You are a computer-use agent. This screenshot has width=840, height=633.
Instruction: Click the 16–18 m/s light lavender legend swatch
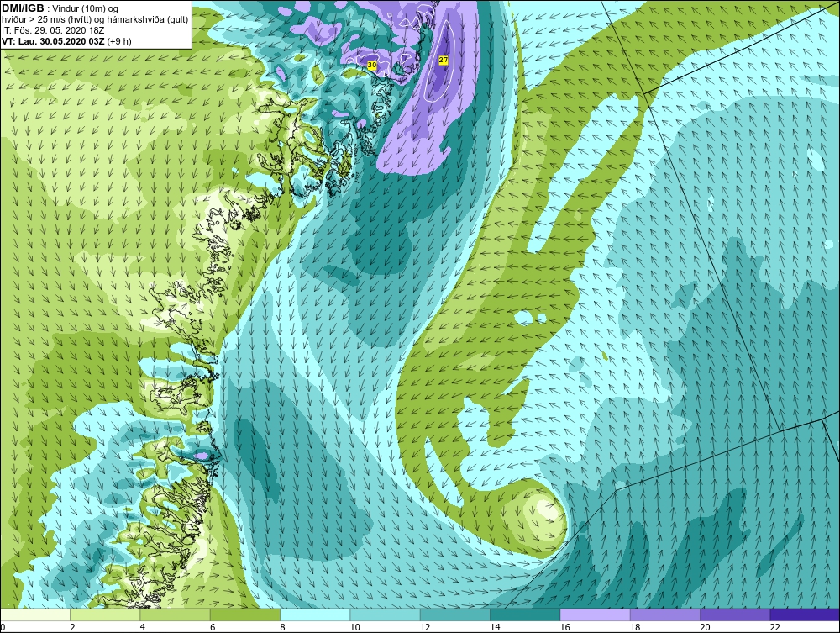(596, 615)
